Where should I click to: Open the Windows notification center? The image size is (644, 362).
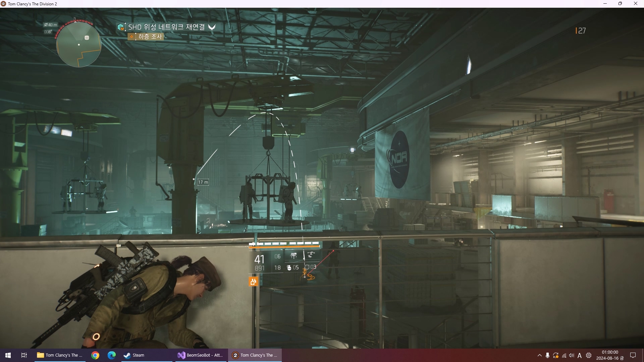click(633, 355)
